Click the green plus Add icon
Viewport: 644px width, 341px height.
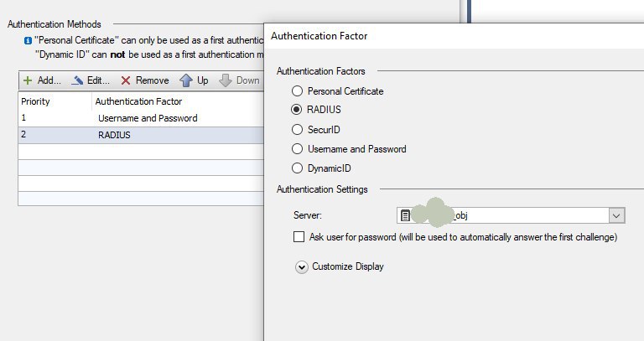point(28,80)
